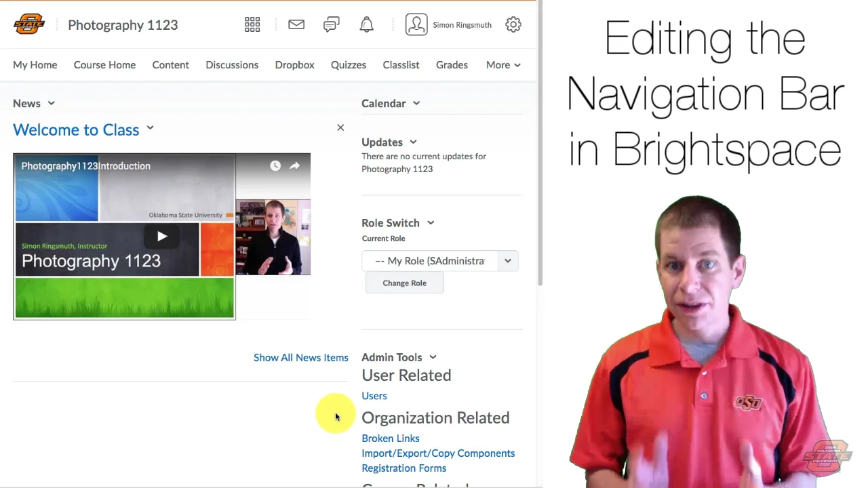Play the Photography1123Introduction video
Screen dimensions: 868x488
(162, 237)
